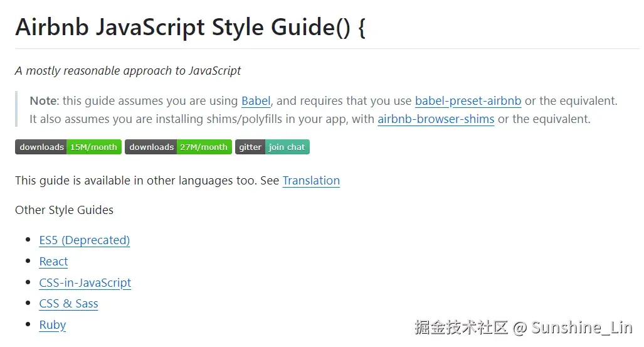Open the ES5 (Deprecated) style guide
This screenshot has height=347, width=644.
[85, 240]
